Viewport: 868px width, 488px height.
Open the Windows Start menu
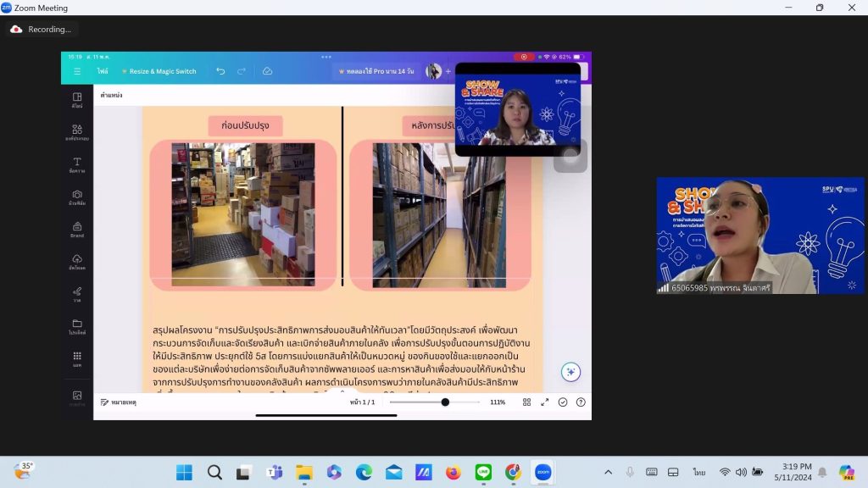[x=184, y=473]
